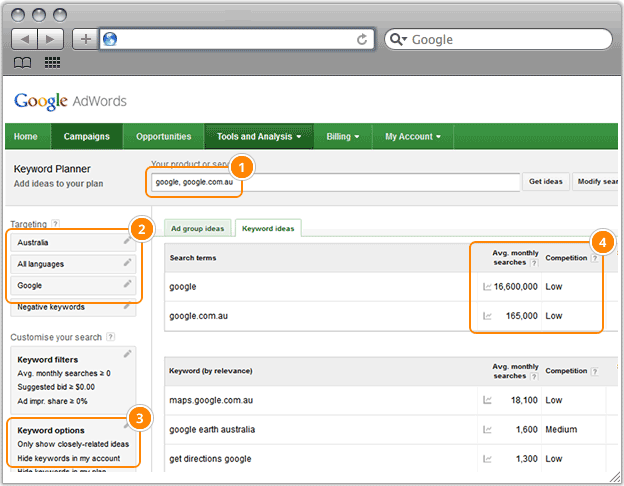Click Only show closely-related ideas option
Viewport: 624px width, 486px height.
[73, 444]
